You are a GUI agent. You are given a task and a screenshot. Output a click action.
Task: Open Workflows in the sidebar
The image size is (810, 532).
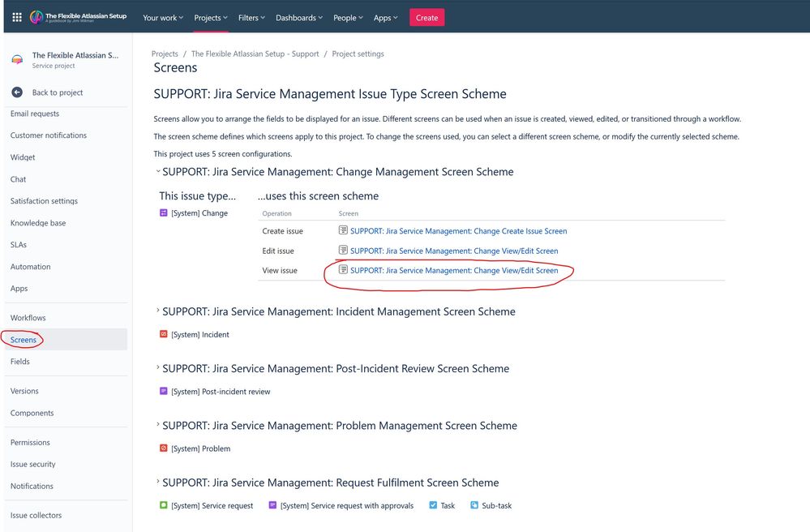[28, 318]
